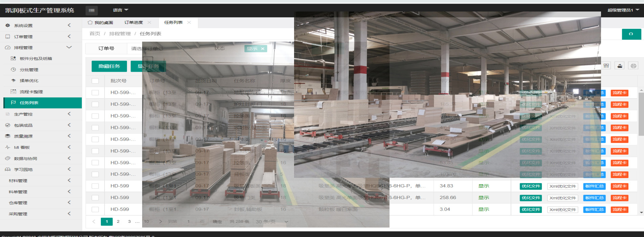Check the row with area 258.66
This screenshot has height=237, width=644.
click(x=95, y=198)
